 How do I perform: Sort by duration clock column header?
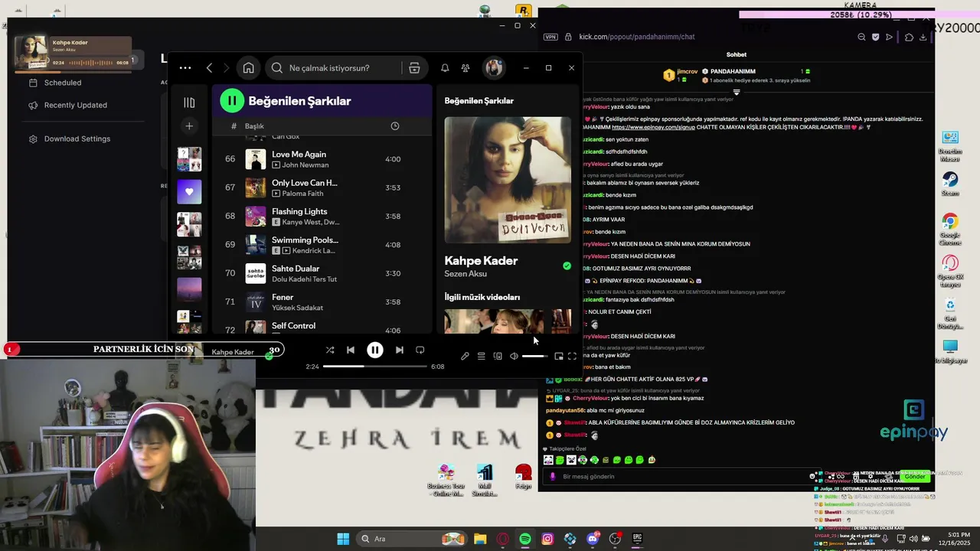pyautogui.click(x=395, y=126)
